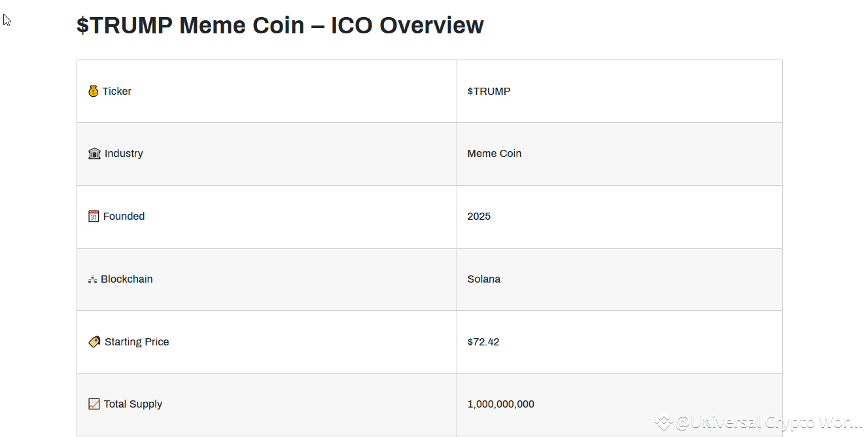Select the $TRUMP ticker value cell
Screen dimensions: 868x437
pos(489,92)
